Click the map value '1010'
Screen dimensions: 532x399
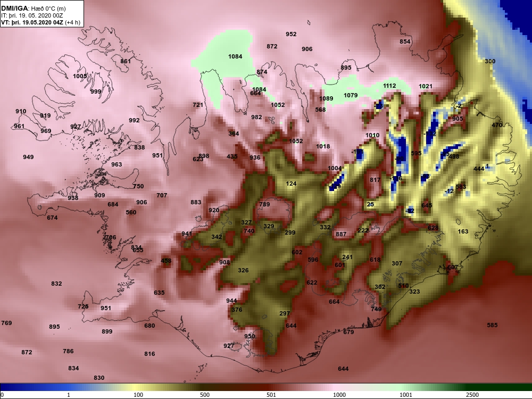click(372, 135)
